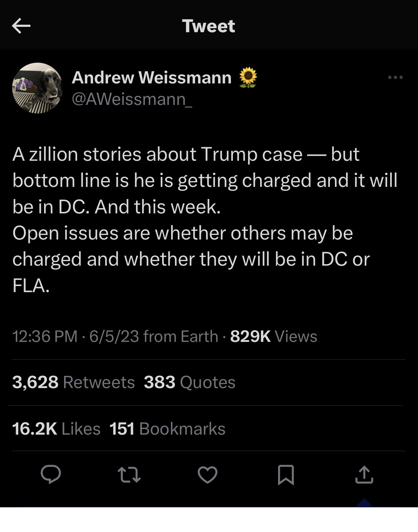Open Andrew Weissmann's dog profile picture
The image size is (418, 532).
pyautogui.click(x=37, y=88)
